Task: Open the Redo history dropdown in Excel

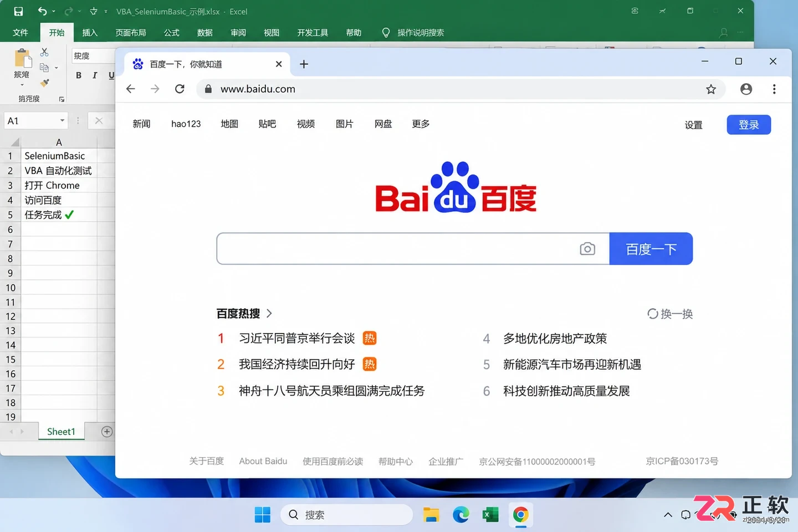Action: (x=80, y=11)
